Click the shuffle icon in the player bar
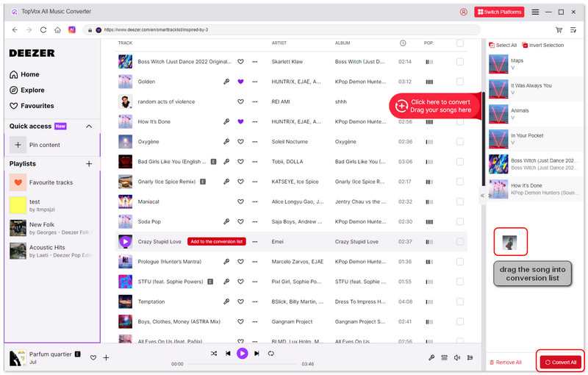This screenshot has width=588, height=375. [x=214, y=354]
